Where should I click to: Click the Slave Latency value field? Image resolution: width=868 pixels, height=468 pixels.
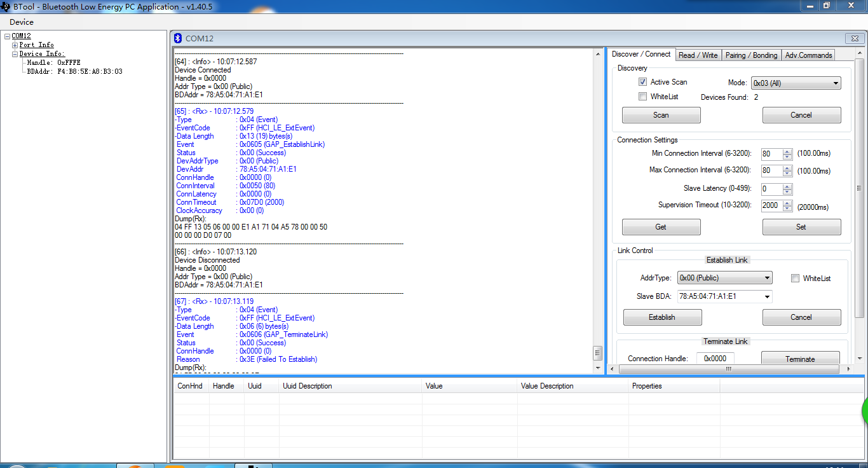click(x=771, y=189)
